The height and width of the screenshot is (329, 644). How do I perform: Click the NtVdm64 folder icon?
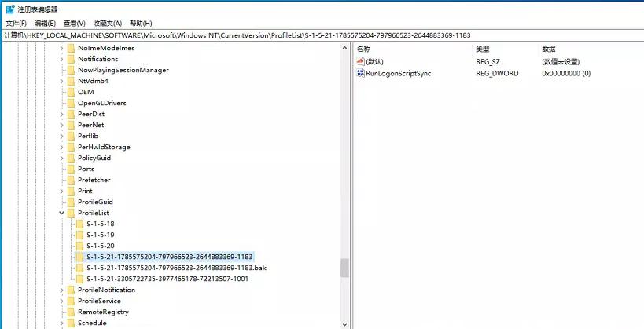click(x=71, y=81)
